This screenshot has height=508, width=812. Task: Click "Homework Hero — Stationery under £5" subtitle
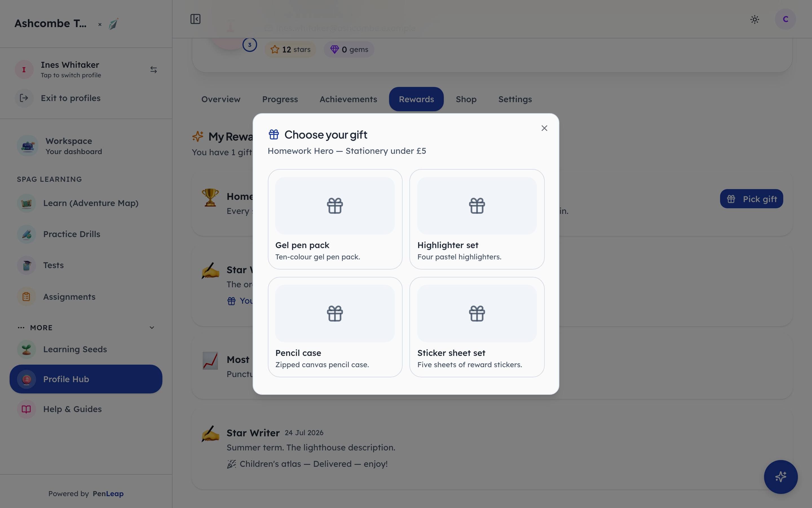point(347,151)
